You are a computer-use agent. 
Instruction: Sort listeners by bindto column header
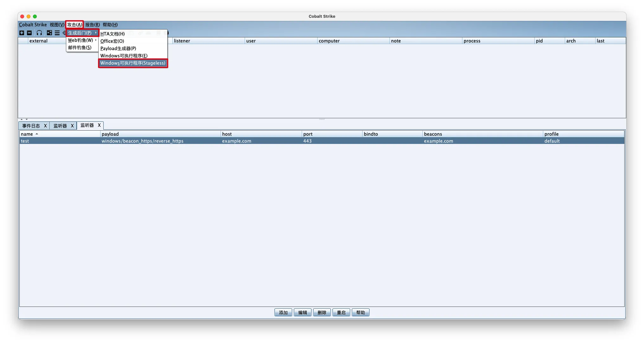coord(392,134)
